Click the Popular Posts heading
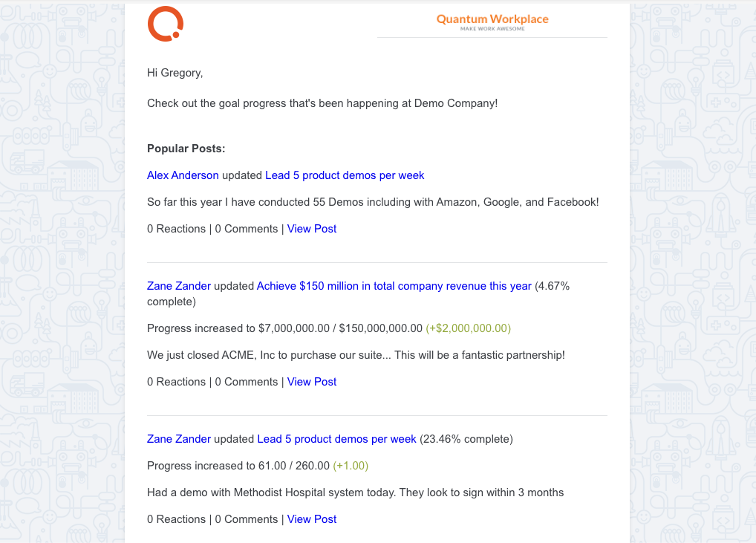Image resolution: width=756 pixels, height=543 pixels. [x=186, y=149]
